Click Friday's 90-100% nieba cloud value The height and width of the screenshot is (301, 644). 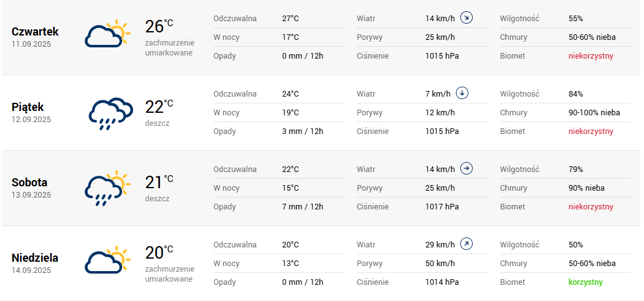click(x=594, y=113)
